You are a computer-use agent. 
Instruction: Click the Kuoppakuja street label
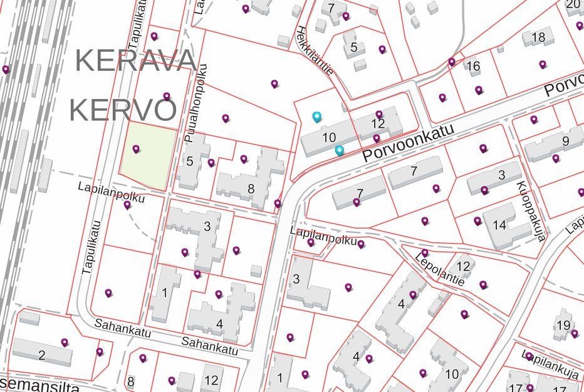click(x=530, y=211)
